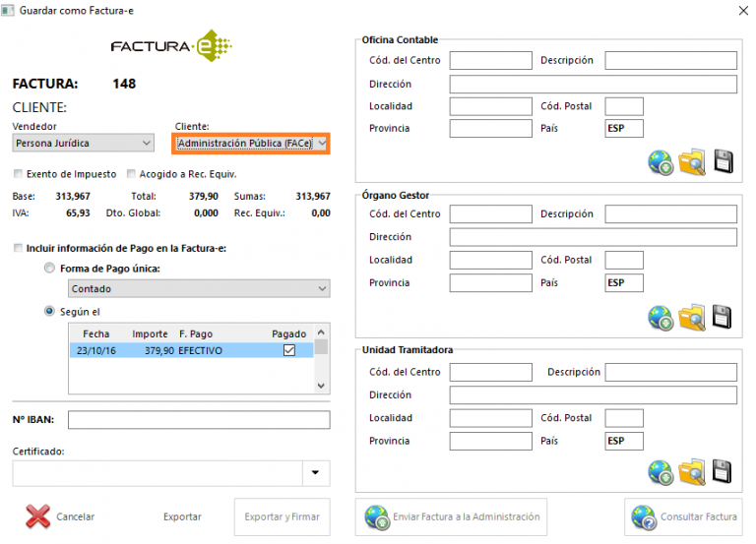
Task: Toggle the Acogido a Rec. Equiv. checkbox
Action: coord(131,174)
